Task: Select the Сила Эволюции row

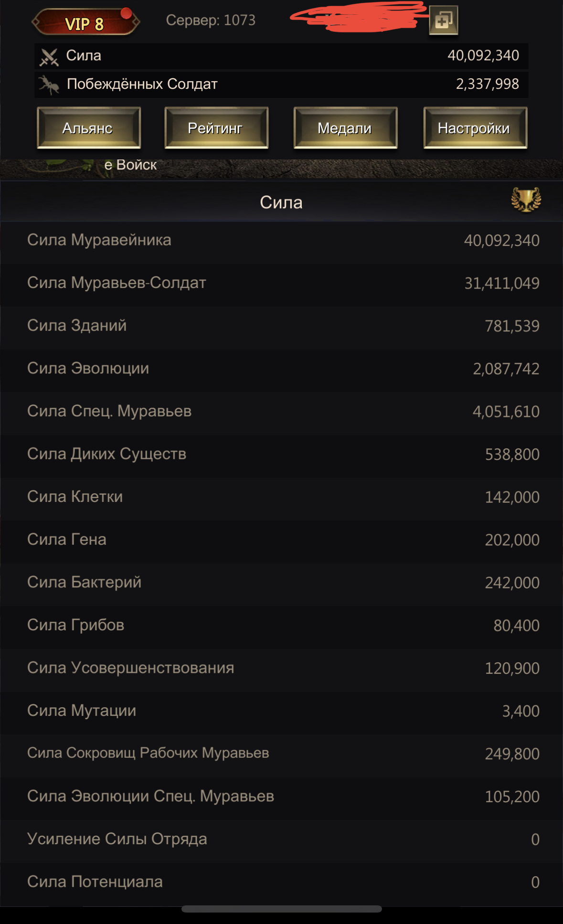Action: pyautogui.click(x=282, y=369)
